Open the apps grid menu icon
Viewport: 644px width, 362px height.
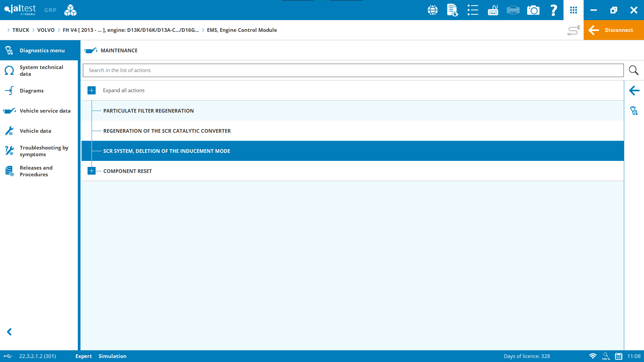(x=574, y=10)
